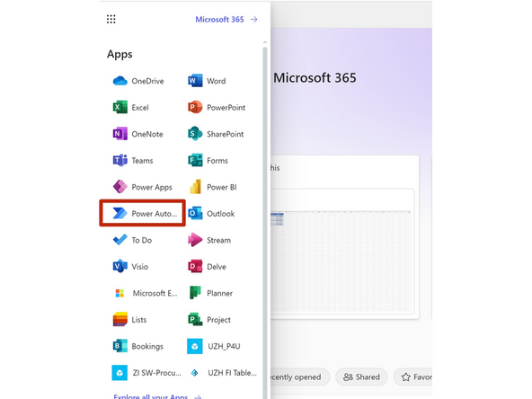Select the Recently opened filter
This screenshot has height=399, width=532.
pyautogui.click(x=299, y=377)
